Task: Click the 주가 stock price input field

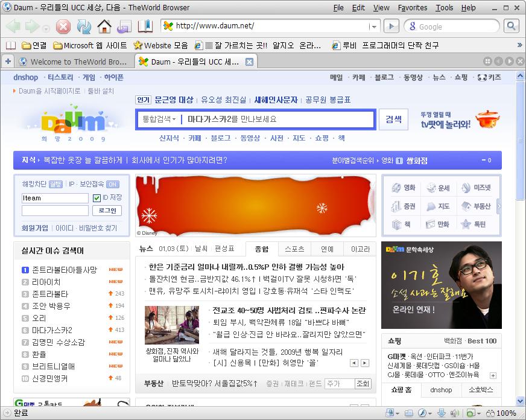Action: point(340,383)
